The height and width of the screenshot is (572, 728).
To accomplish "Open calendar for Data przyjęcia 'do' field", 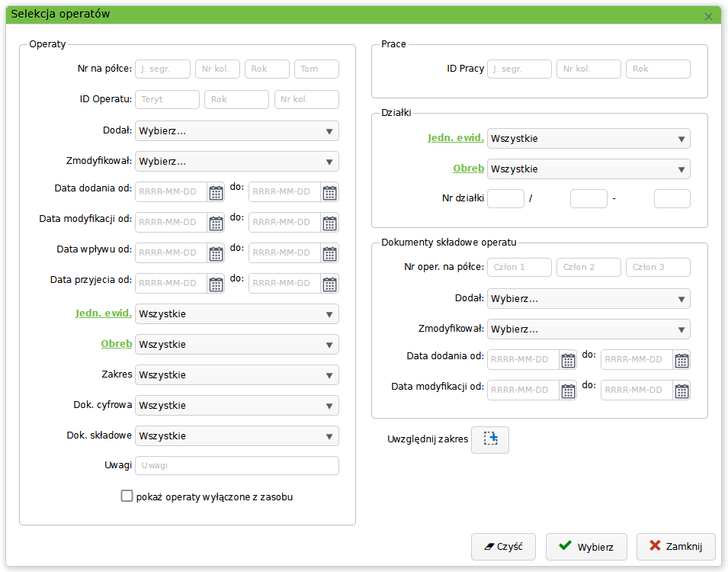I will (329, 284).
